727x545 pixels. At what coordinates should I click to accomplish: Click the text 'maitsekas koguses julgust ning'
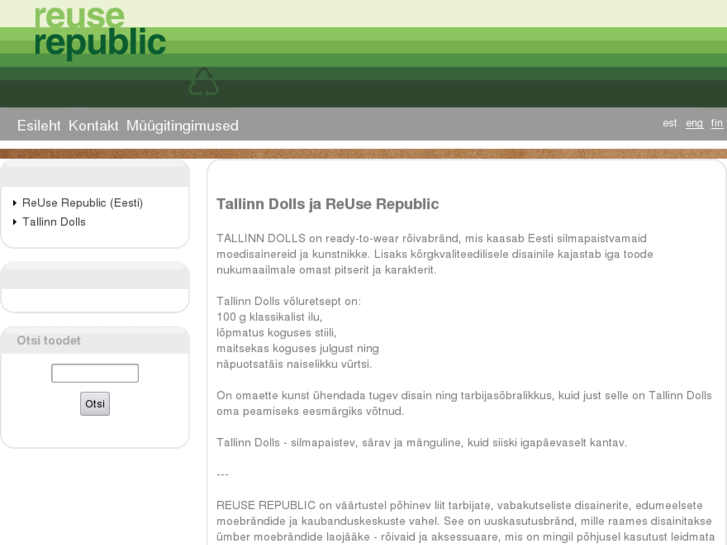(297, 349)
